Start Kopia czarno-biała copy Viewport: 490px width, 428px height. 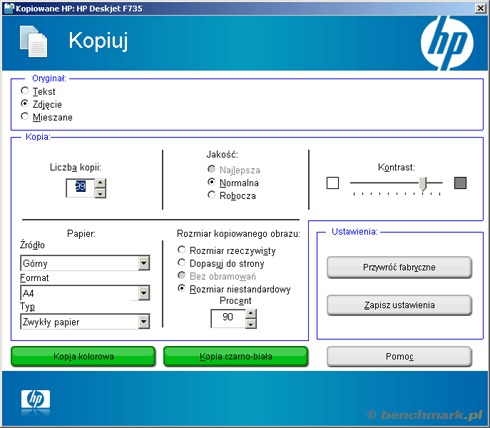[x=236, y=357]
